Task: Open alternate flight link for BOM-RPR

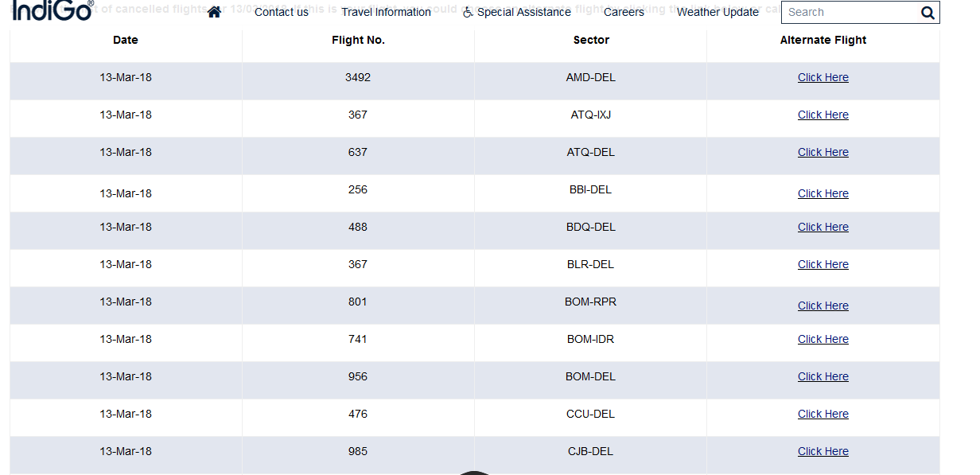Action: [x=822, y=306]
